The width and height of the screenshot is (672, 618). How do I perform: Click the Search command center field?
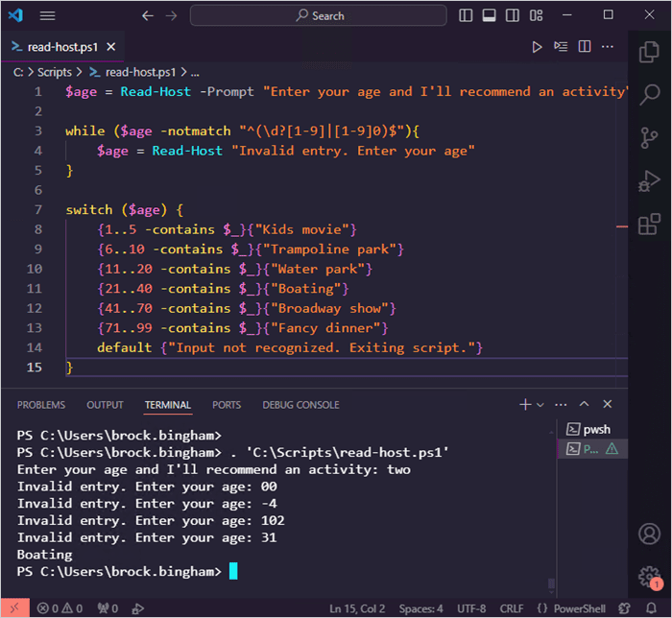point(318,16)
